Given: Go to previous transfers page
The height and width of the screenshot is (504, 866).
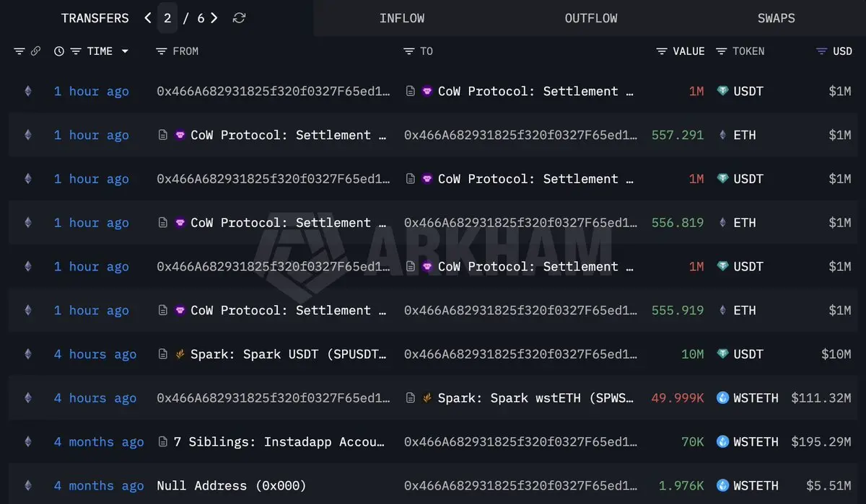Looking at the screenshot, I should [x=148, y=18].
